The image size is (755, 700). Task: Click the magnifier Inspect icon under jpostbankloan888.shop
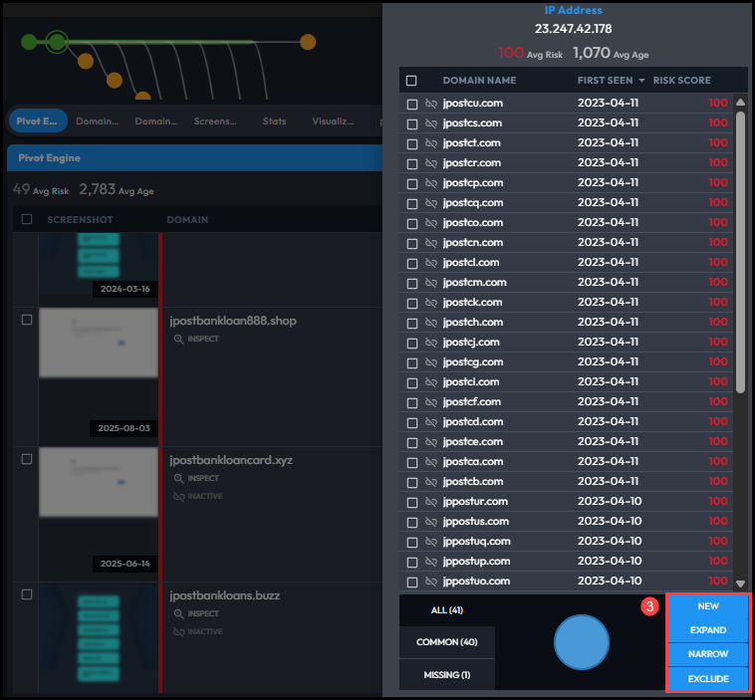[179, 339]
